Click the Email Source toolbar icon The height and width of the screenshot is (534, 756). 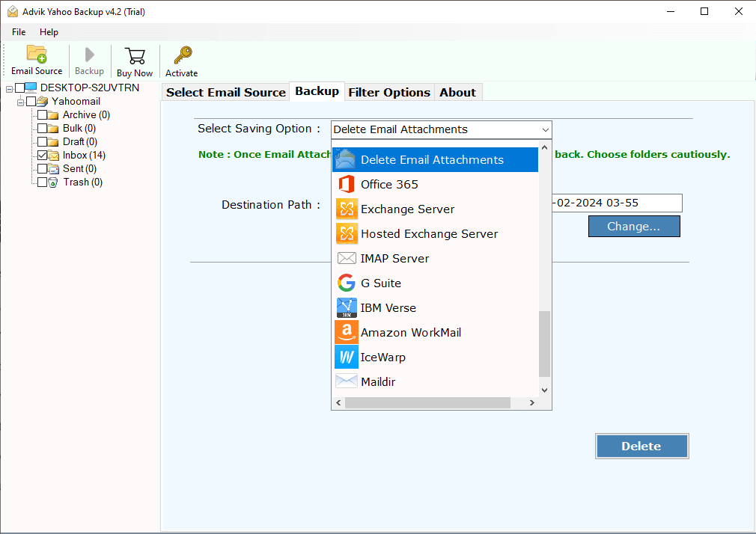click(x=37, y=54)
